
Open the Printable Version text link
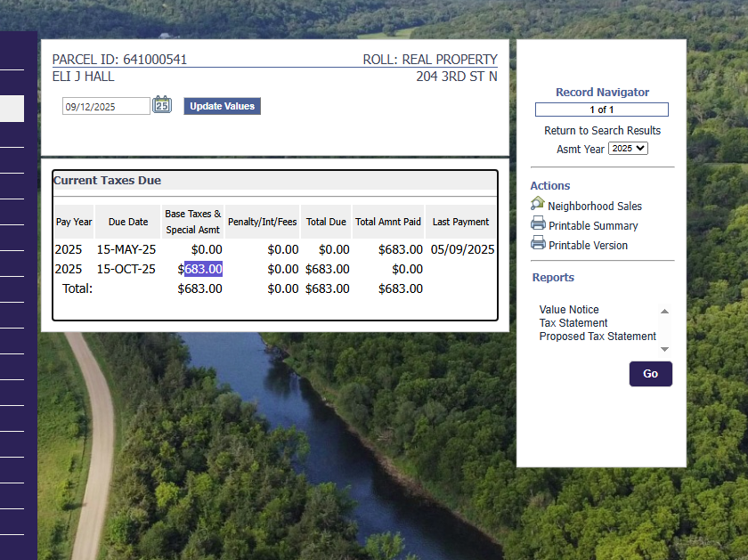(x=588, y=246)
